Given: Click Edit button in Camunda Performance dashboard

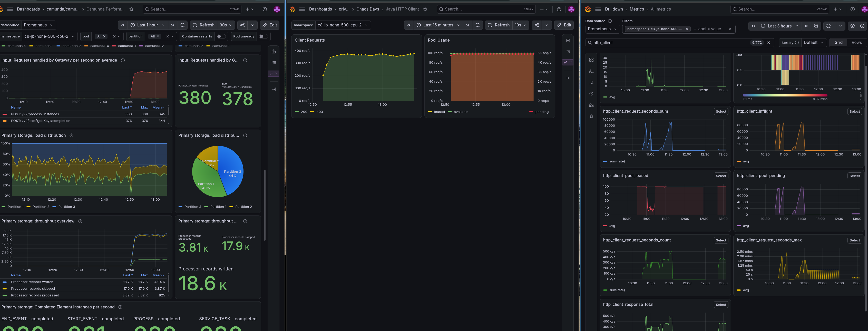Looking at the screenshot, I should 270,25.
